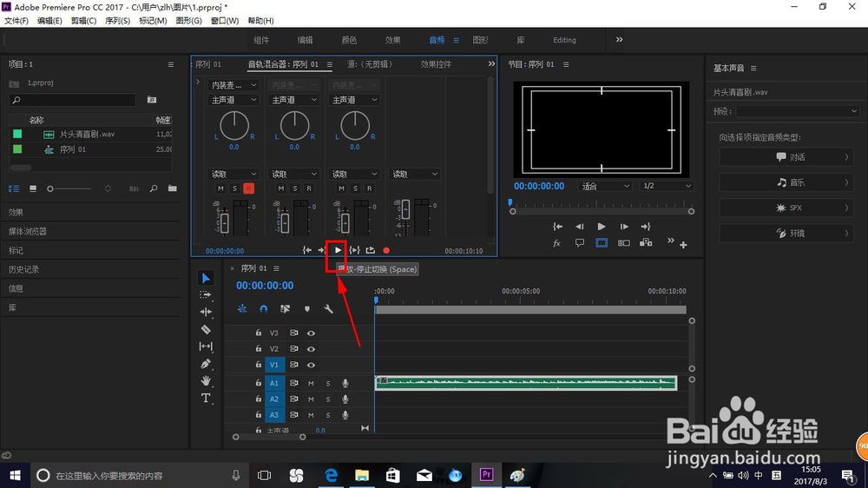868x488 pixels.
Task: Assign 对话 audio type
Action: pos(786,157)
